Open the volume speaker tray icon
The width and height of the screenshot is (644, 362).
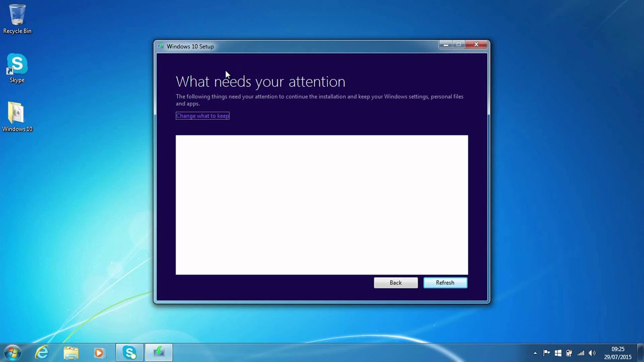592,353
